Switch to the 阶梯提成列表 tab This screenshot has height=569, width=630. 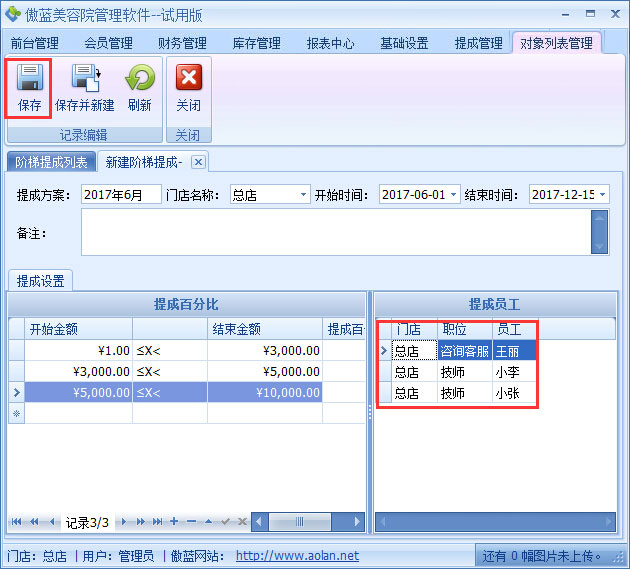pos(51,162)
